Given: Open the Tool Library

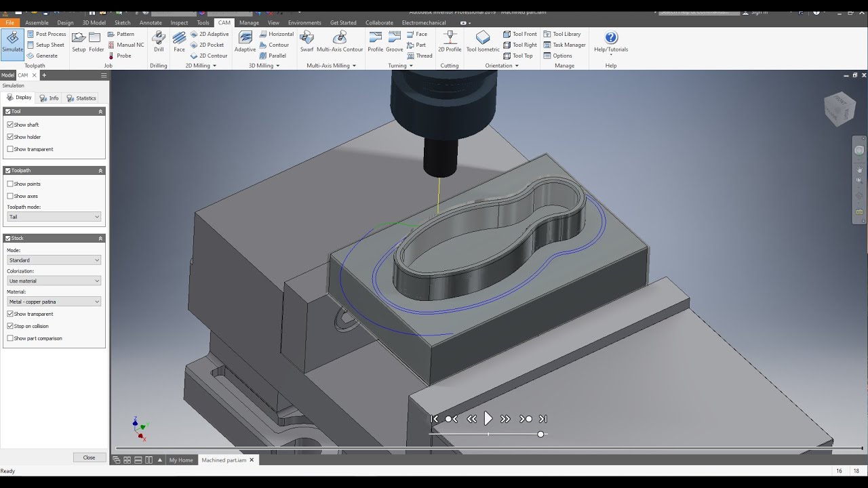Looking at the screenshot, I should 561,34.
